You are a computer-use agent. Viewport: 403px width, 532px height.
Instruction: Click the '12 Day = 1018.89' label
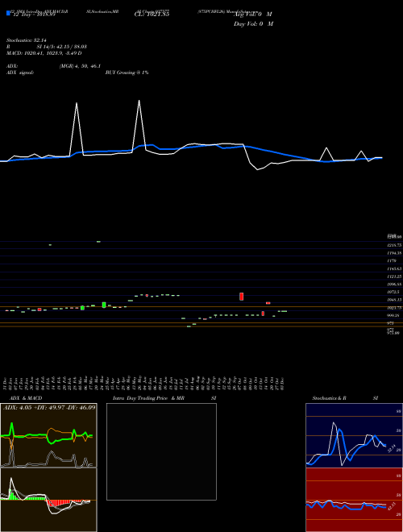coord(33,15)
